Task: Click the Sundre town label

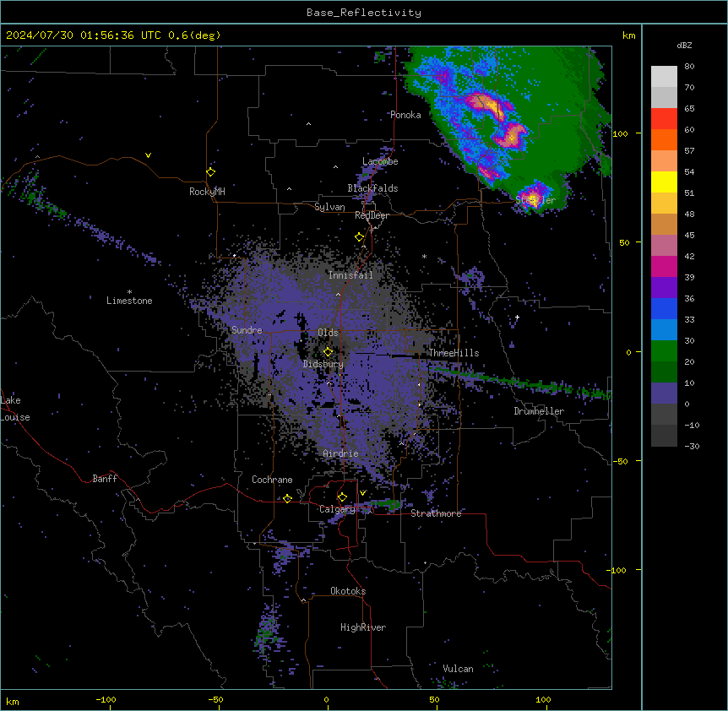Action: [247, 330]
